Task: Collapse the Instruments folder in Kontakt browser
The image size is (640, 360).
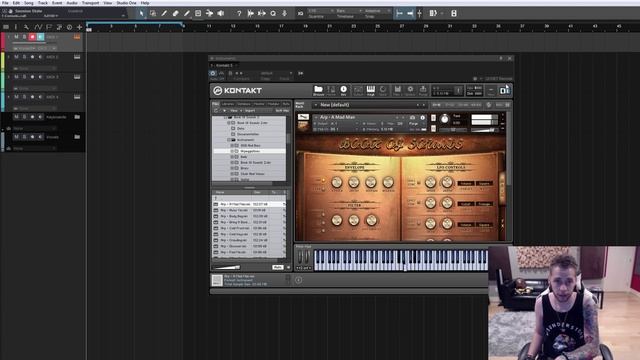Action: (x=229, y=140)
